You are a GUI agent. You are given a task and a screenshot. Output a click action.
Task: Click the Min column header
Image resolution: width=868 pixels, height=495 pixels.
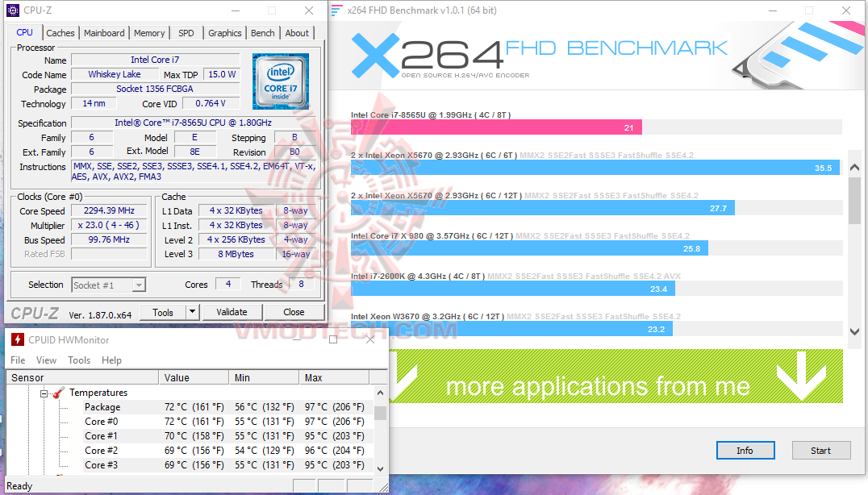click(x=264, y=378)
